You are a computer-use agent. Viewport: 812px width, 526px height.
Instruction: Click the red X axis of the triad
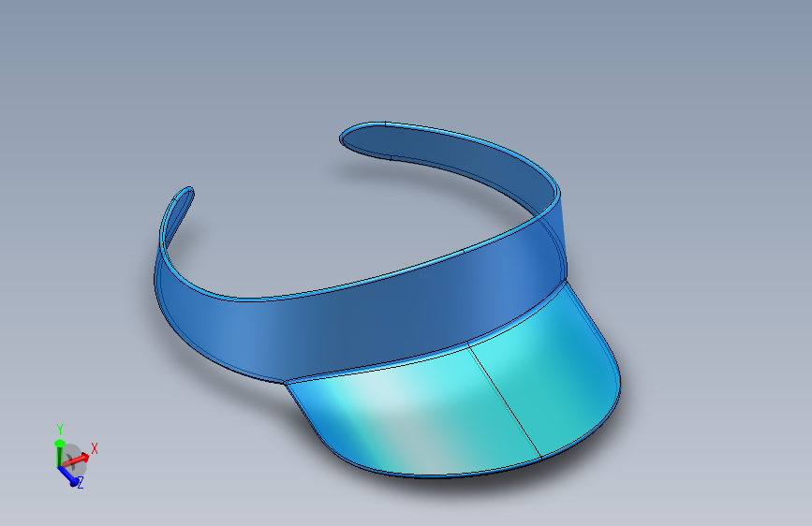[x=78, y=459]
